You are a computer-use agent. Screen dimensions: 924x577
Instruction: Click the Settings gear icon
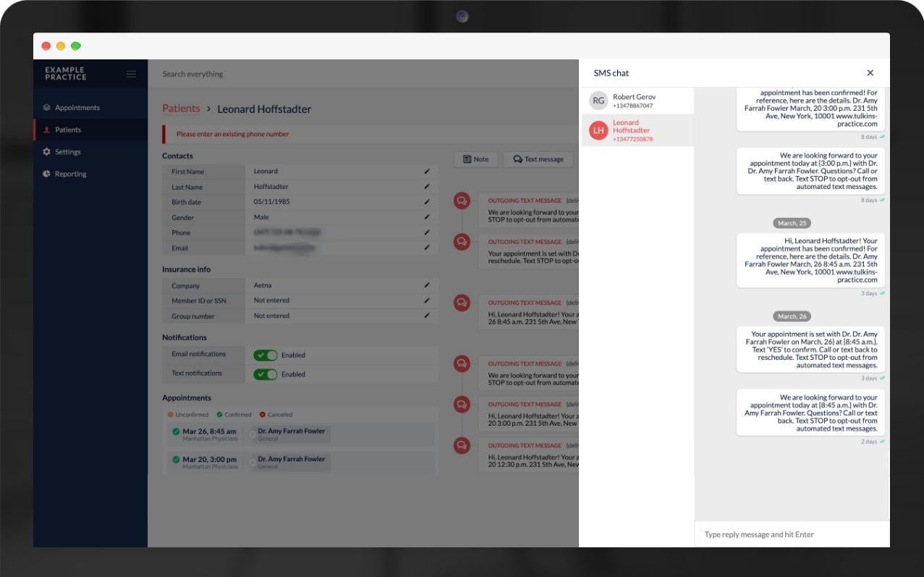point(46,152)
